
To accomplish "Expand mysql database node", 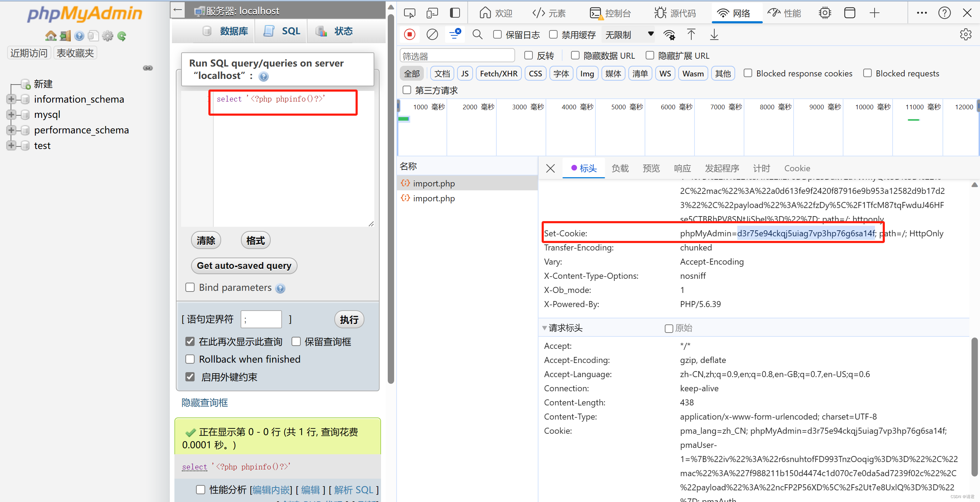I will click(11, 115).
